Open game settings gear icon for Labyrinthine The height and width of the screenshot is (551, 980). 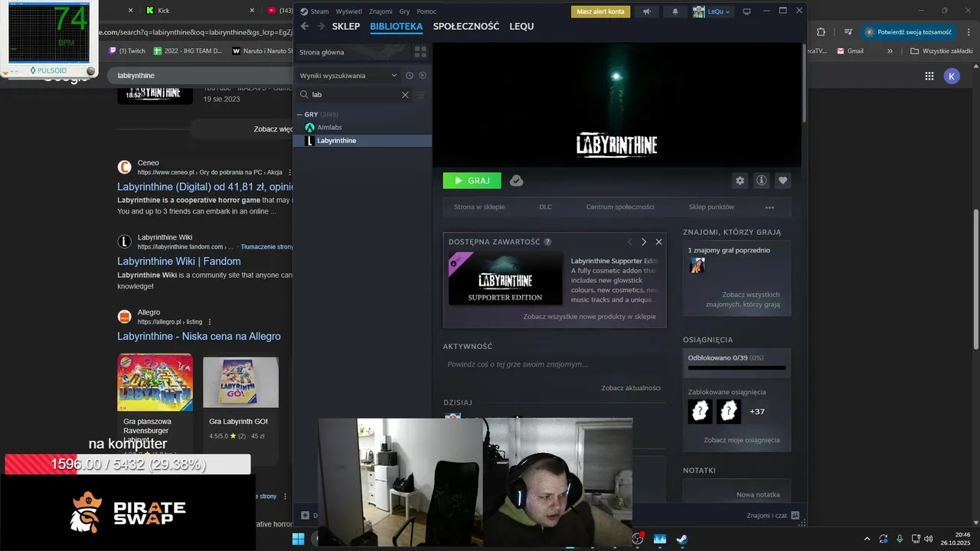tap(740, 181)
